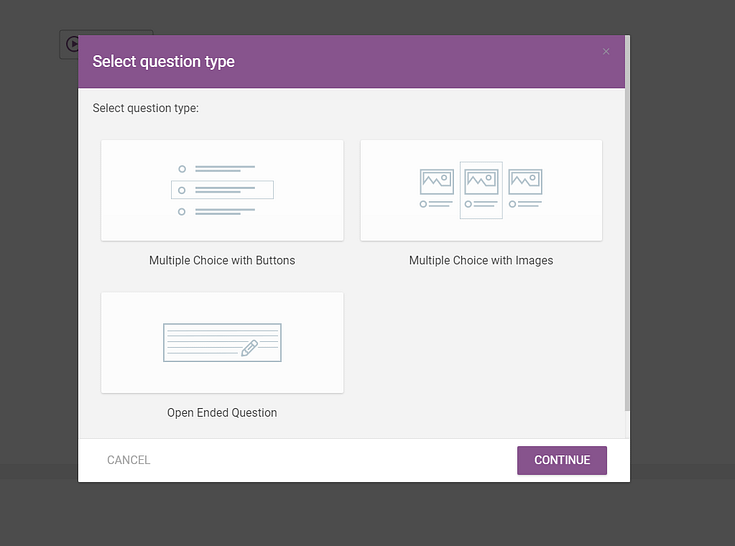
Task: Click the "Open Ended Question" text label
Action: point(222,412)
